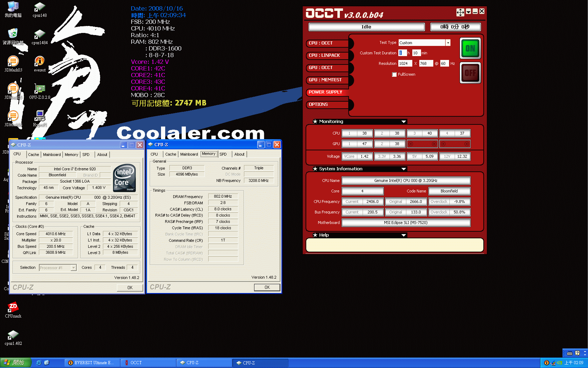The image size is (588, 368).
Task: Click the test duration hours field
Action: [x=402, y=53]
